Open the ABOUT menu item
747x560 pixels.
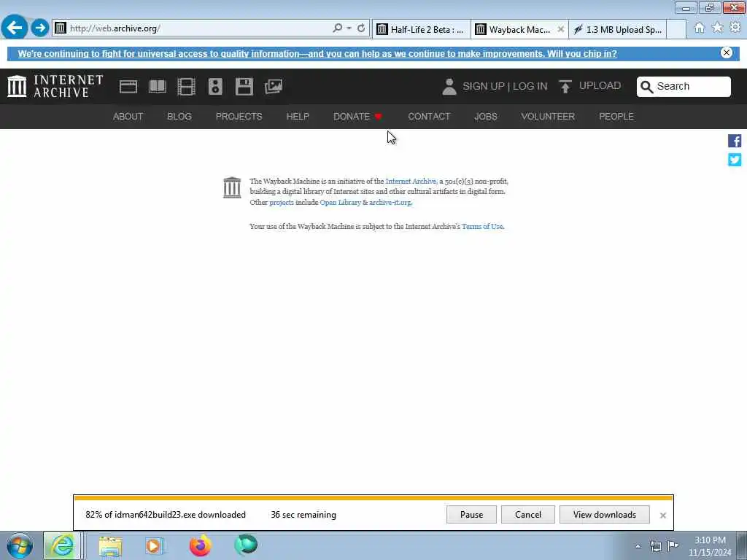click(128, 117)
